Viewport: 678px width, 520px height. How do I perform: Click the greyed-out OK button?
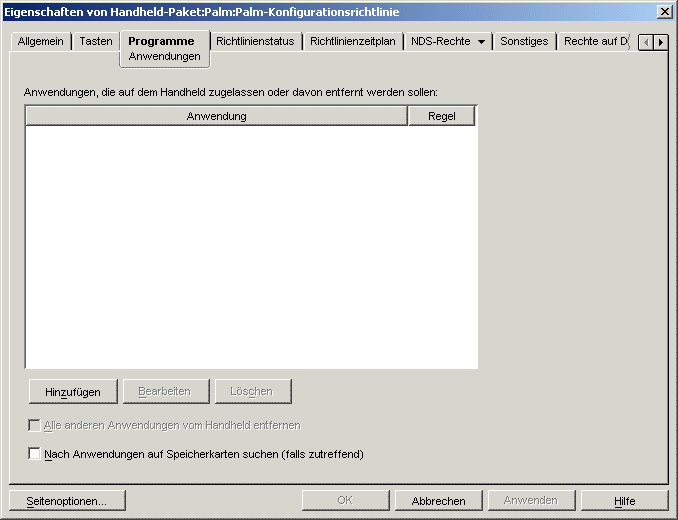345,501
